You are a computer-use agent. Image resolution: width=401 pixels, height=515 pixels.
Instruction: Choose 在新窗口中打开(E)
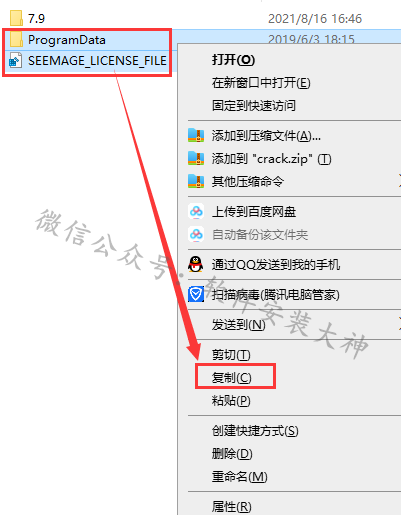coord(261,83)
